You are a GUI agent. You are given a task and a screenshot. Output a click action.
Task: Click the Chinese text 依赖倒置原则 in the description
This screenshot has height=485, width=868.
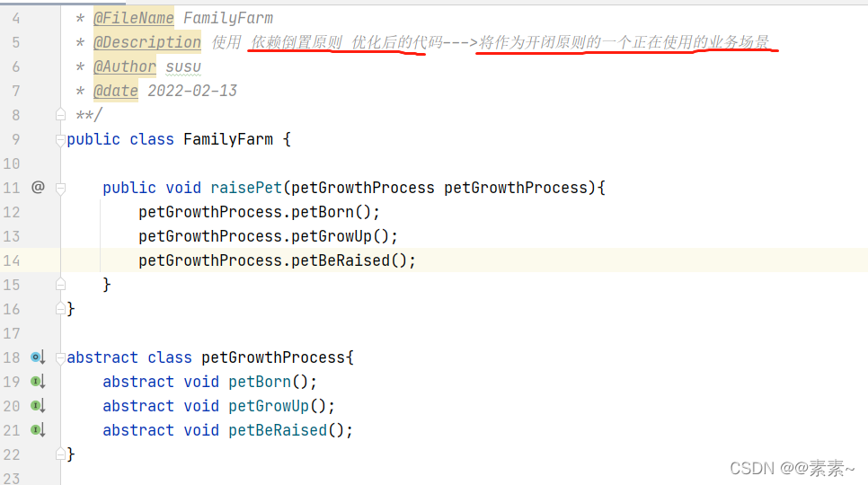297,42
